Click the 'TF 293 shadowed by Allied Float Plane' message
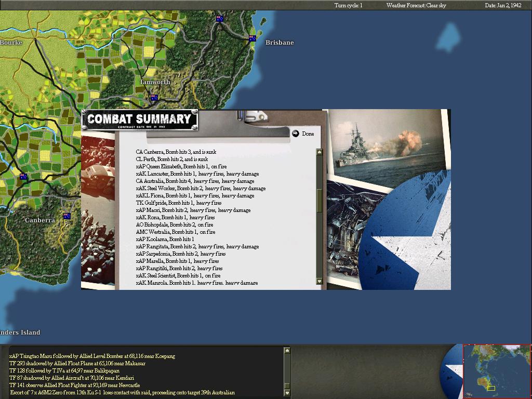The height and width of the screenshot is (399, 532). pos(77,363)
